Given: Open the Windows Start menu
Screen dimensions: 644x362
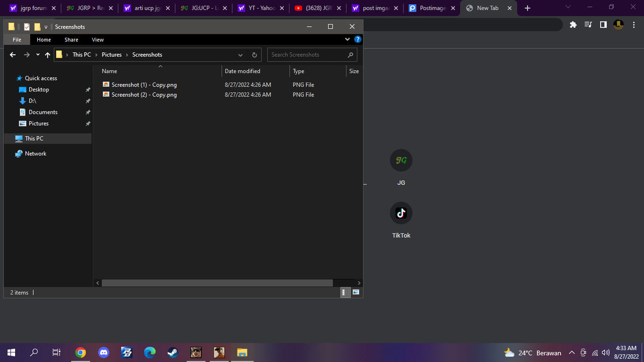Looking at the screenshot, I should 11,352.
